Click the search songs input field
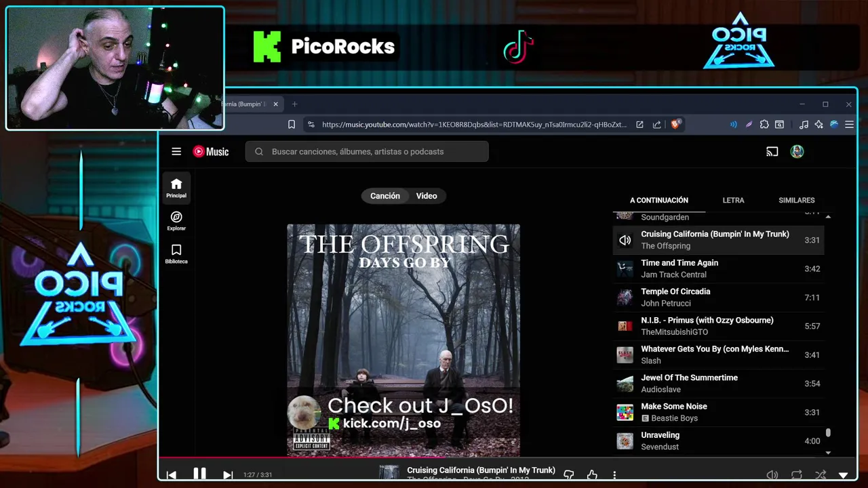The image size is (868, 488). pos(367,152)
